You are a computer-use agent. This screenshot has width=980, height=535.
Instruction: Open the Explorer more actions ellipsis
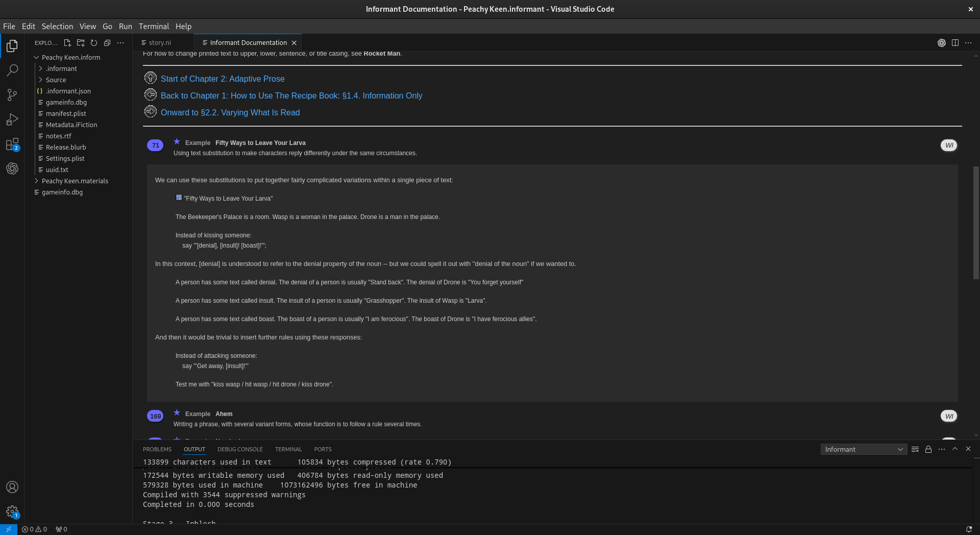120,43
